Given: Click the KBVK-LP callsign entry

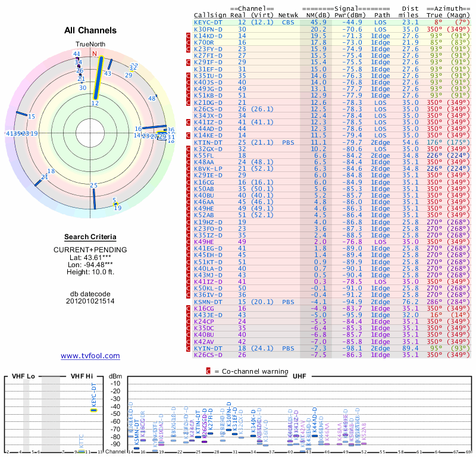Looking at the screenshot, I should click(208, 169).
